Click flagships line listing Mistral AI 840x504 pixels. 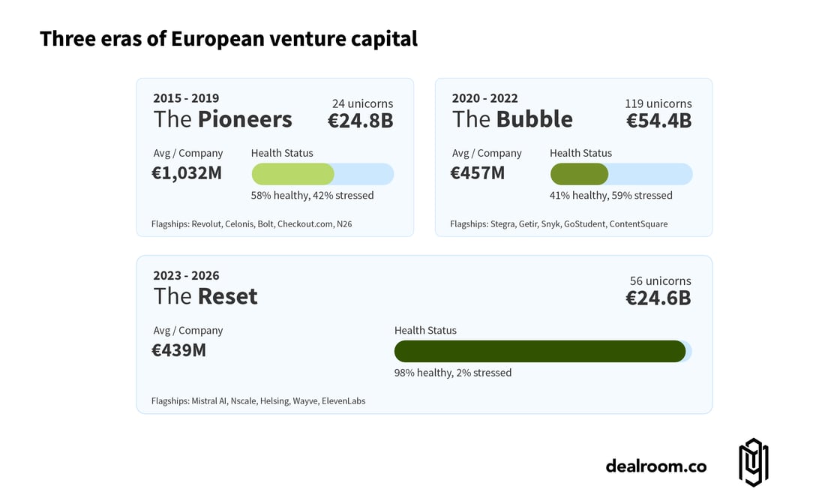(258, 400)
